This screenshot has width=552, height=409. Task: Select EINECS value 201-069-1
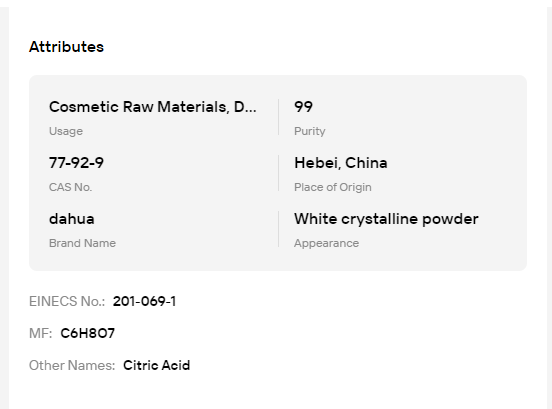[x=144, y=301]
